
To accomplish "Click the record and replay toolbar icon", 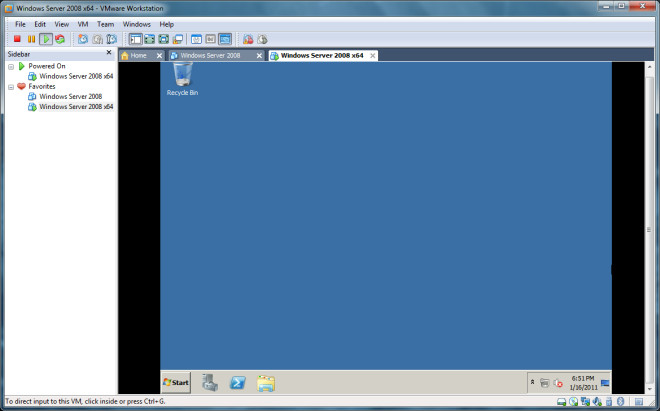I will click(x=248, y=39).
